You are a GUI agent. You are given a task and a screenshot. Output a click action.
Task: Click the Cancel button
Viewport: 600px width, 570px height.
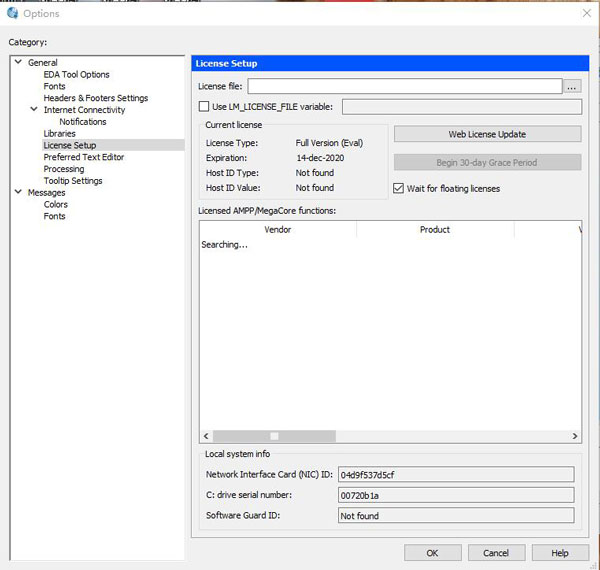(496, 553)
